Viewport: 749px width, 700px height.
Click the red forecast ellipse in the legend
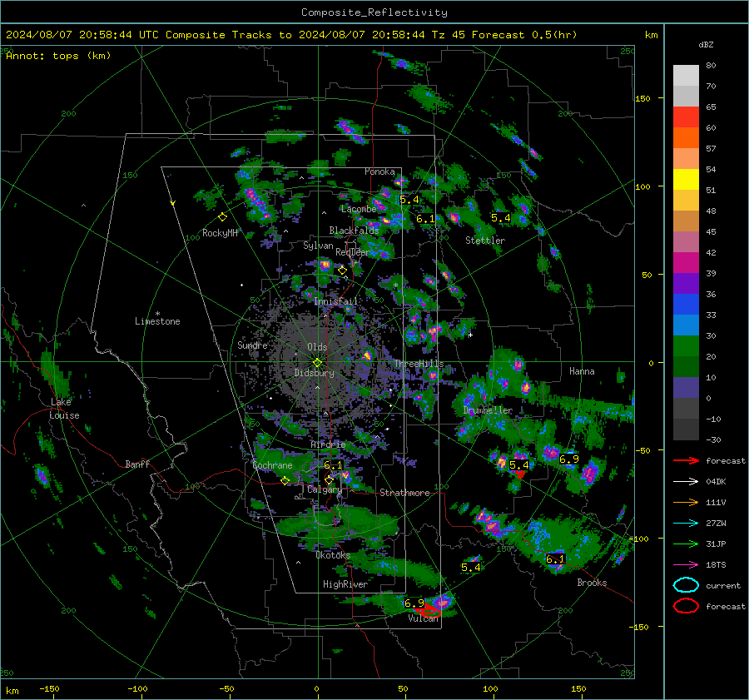(x=686, y=606)
